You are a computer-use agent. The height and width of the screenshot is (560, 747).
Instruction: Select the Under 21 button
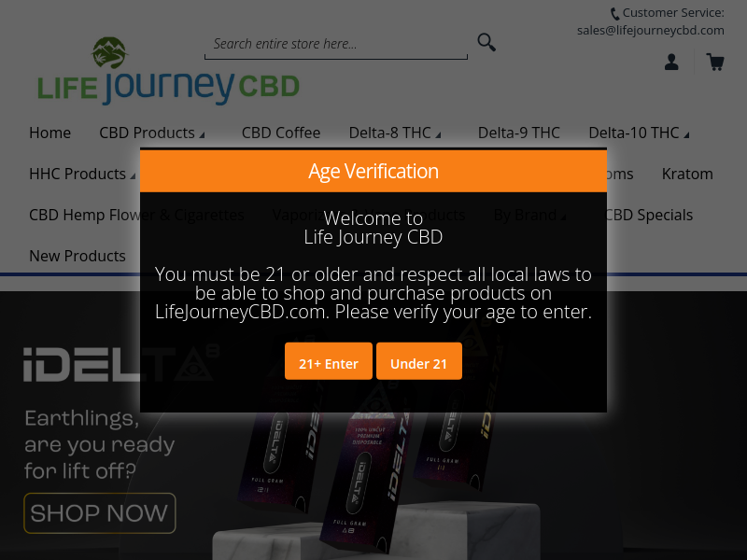(x=418, y=361)
